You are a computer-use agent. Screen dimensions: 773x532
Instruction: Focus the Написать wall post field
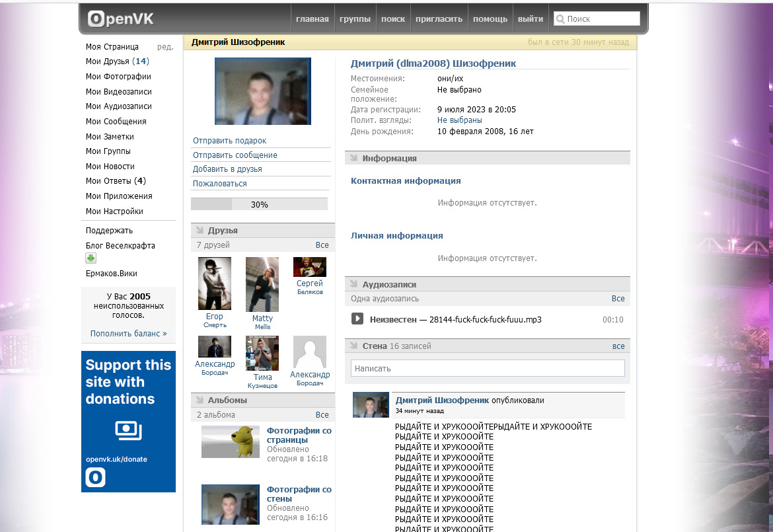488,368
